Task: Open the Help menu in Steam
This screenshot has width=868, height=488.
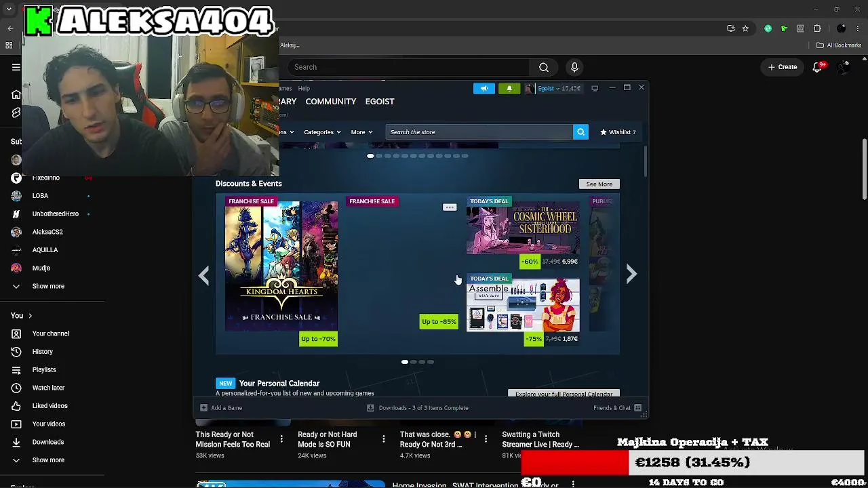Action: [x=304, y=88]
